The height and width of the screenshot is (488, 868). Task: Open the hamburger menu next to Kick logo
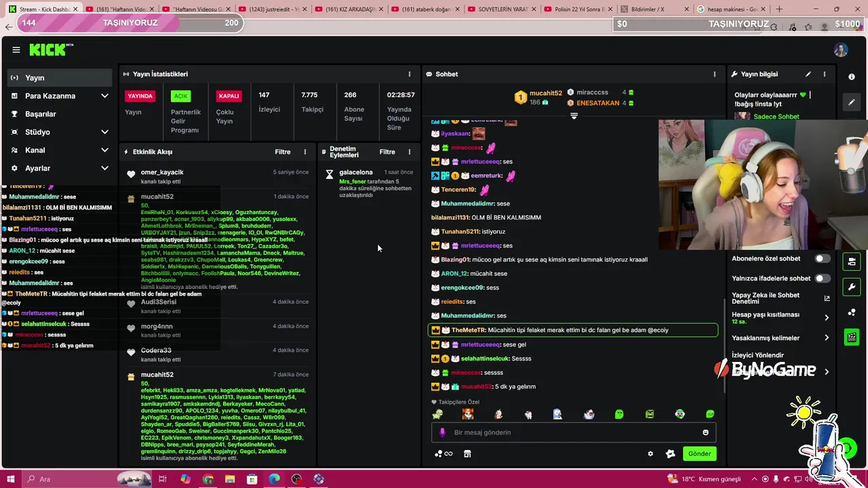pyautogui.click(x=16, y=50)
